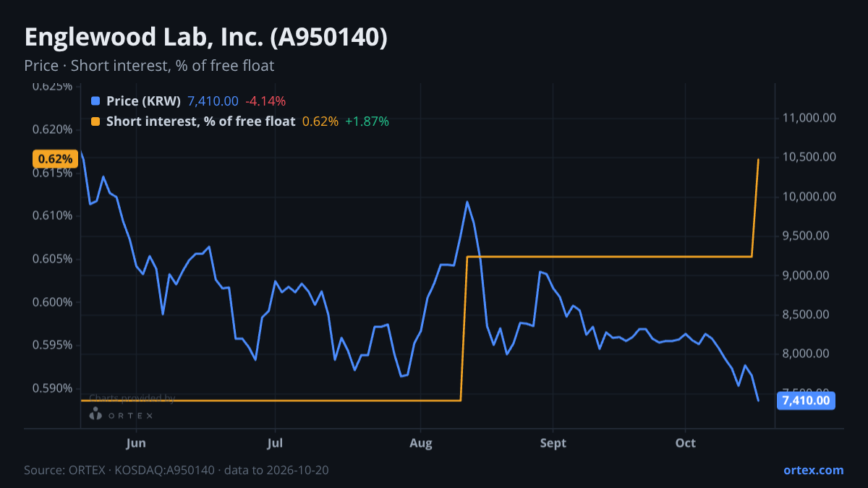
Task: Click the 0.605% short interest axis label
Action: (52, 259)
